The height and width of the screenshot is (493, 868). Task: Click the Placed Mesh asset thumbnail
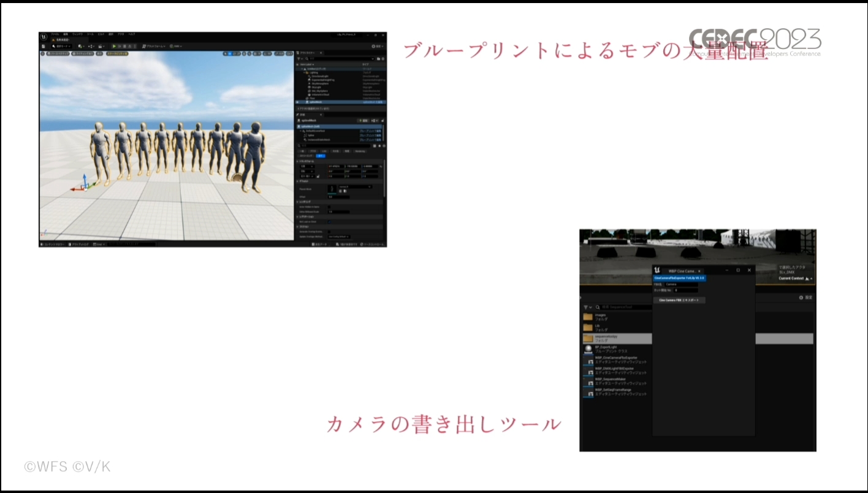coord(332,189)
